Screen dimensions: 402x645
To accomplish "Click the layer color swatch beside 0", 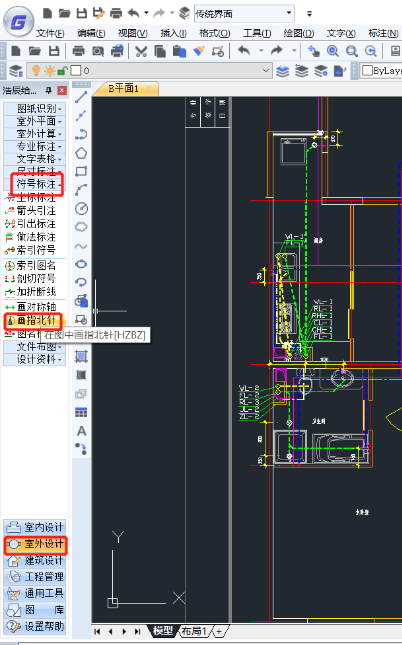I will 76,71.
